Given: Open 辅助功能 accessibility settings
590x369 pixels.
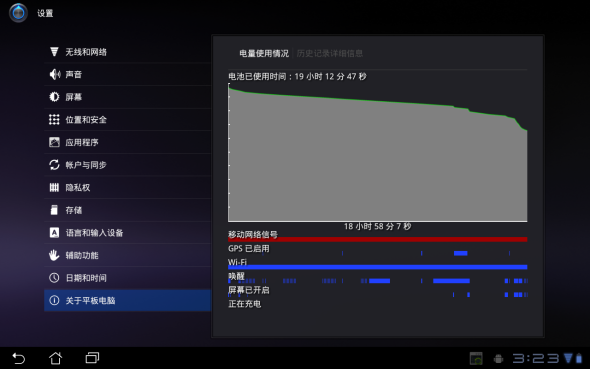Looking at the screenshot, I should point(127,255).
